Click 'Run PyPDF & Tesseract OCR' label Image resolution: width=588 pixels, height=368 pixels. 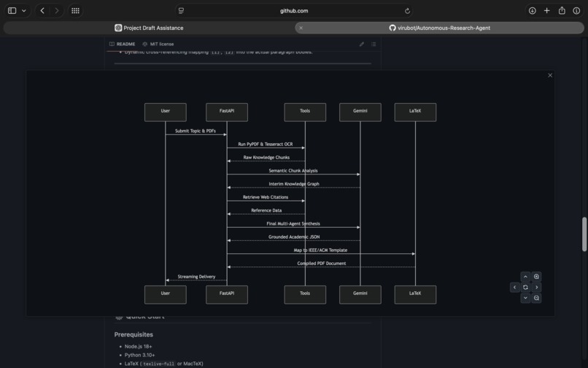[266, 144]
